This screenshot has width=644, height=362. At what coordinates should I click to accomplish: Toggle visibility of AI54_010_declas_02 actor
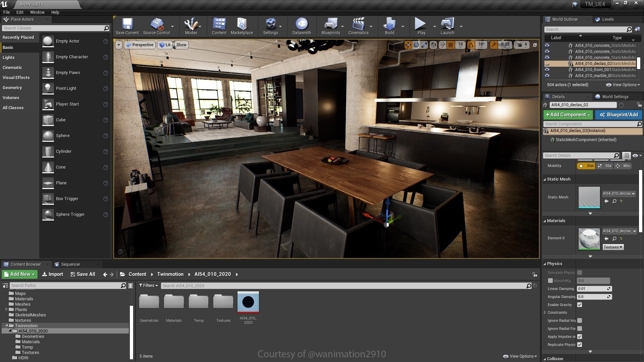pos(547,63)
